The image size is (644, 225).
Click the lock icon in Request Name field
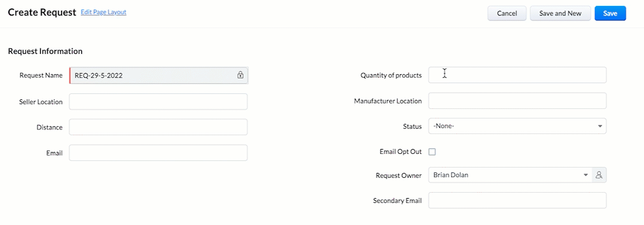click(x=240, y=75)
